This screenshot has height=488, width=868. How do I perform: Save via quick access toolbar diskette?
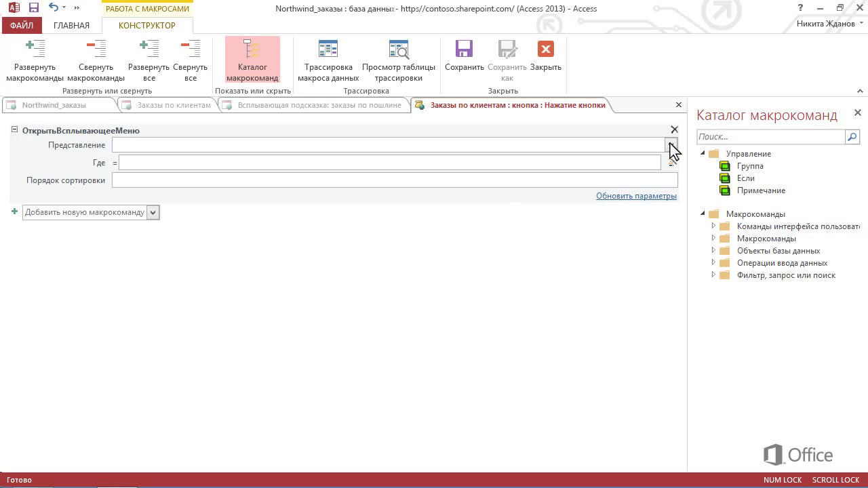pyautogui.click(x=33, y=8)
